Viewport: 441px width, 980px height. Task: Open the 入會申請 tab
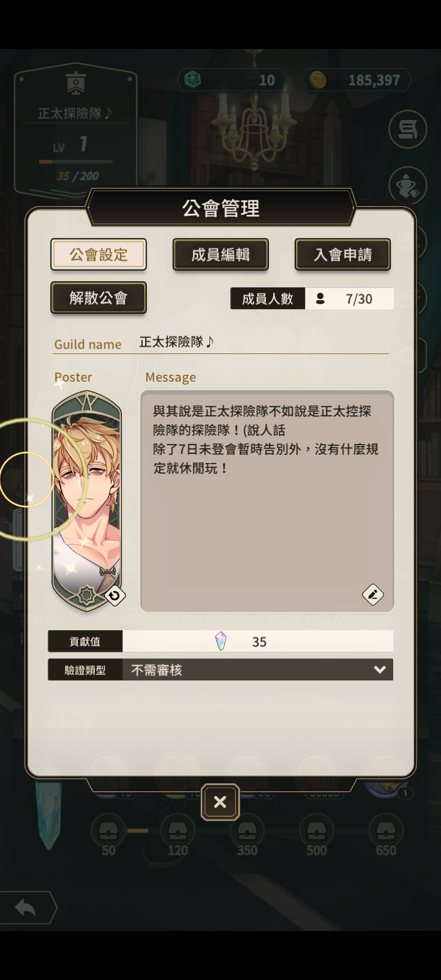click(343, 255)
